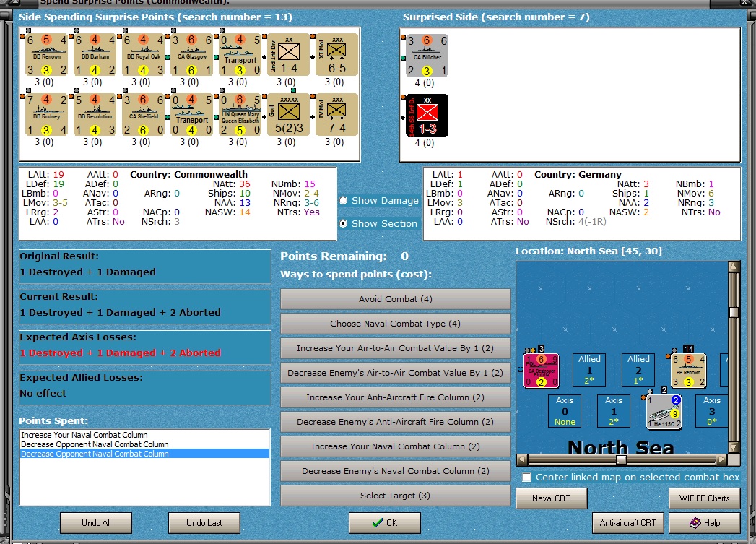Select the CA Glasgow unit counter
Image resolution: width=756 pixels, height=544 pixels.
point(191,54)
